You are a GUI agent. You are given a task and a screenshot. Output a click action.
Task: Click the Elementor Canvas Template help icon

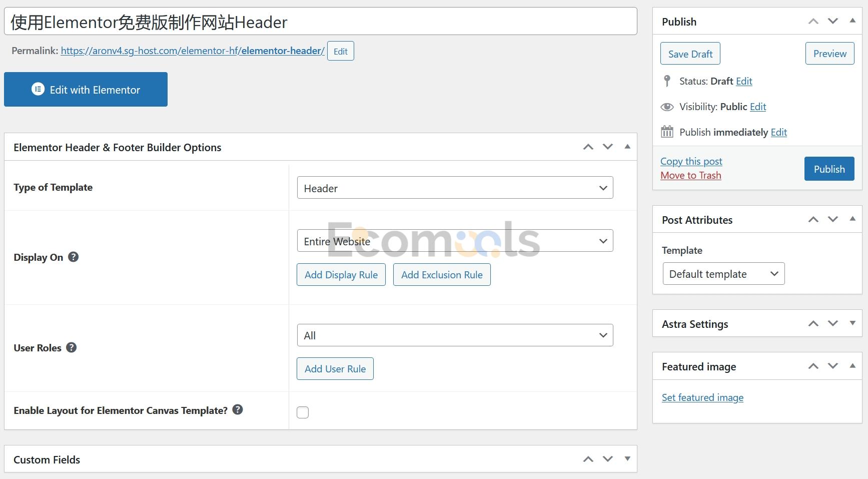tap(238, 409)
